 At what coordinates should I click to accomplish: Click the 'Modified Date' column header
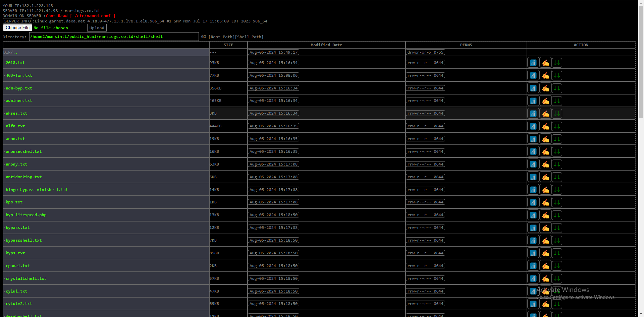coord(326,45)
